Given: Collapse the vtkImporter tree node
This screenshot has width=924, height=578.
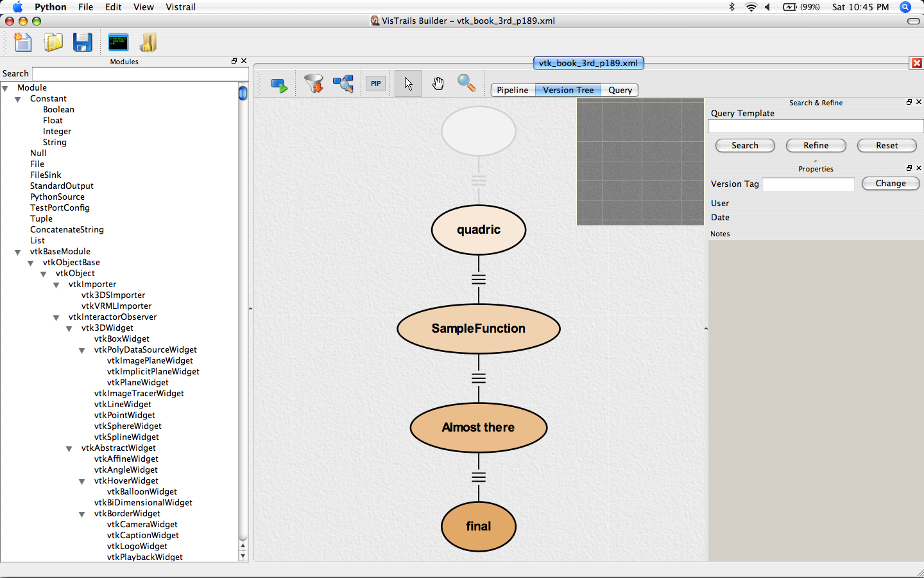Looking at the screenshot, I should tap(56, 285).
